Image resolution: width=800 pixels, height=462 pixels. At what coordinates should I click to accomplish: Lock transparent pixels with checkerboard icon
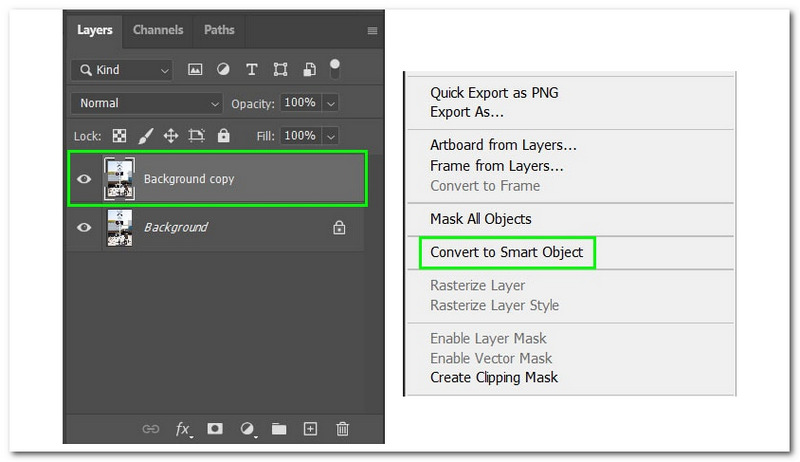tap(119, 135)
